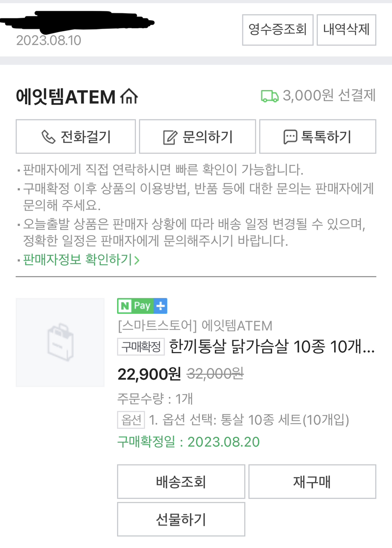Track delivery with 배송조회
Image resolution: width=392 pixels, height=548 pixels.
click(x=181, y=481)
